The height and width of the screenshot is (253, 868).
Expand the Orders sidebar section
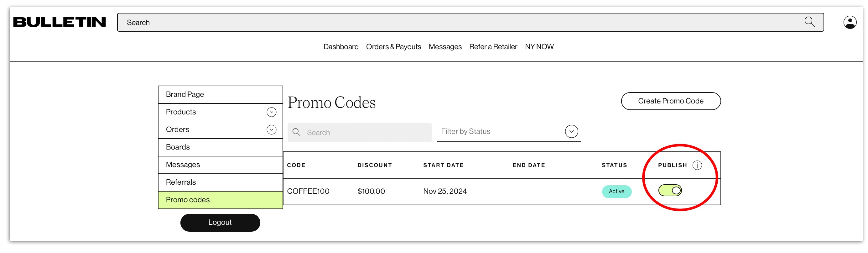coord(271,129)
